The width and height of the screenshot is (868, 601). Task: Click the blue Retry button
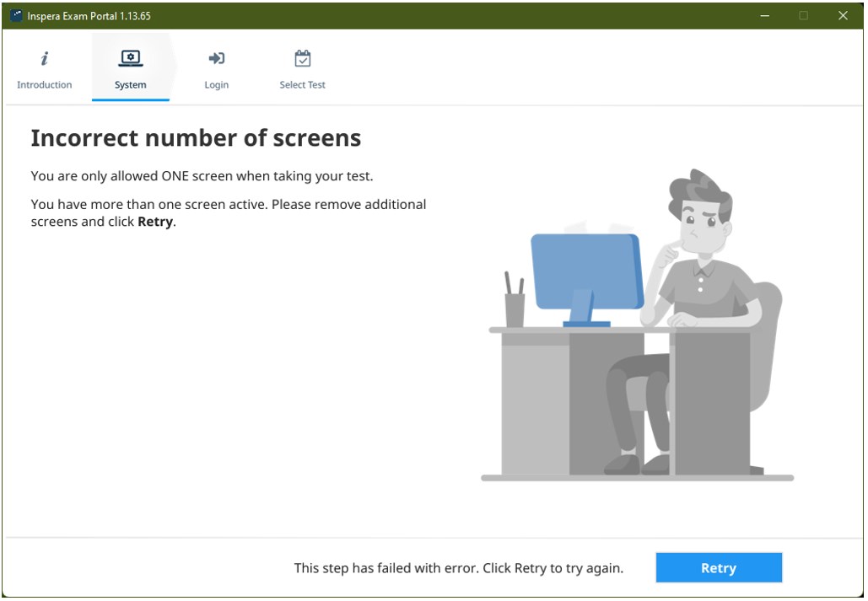click(x=718, y=567)
